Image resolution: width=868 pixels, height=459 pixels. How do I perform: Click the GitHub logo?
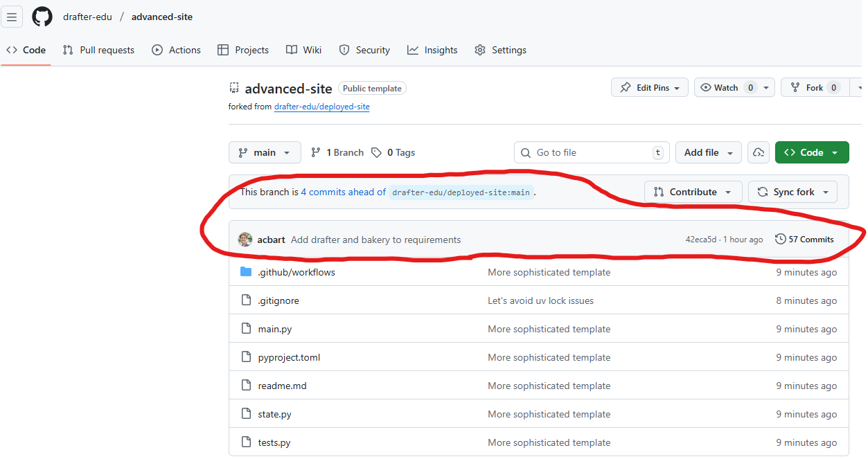point(42,17)
